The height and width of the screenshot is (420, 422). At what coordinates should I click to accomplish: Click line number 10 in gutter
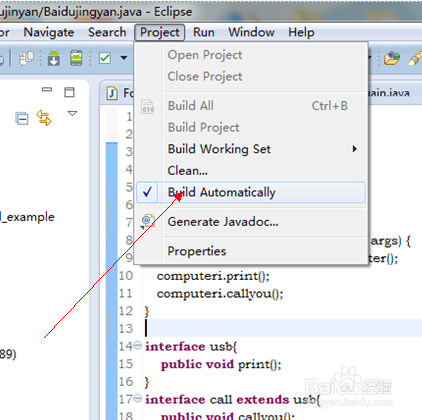[x=126, y=276]
